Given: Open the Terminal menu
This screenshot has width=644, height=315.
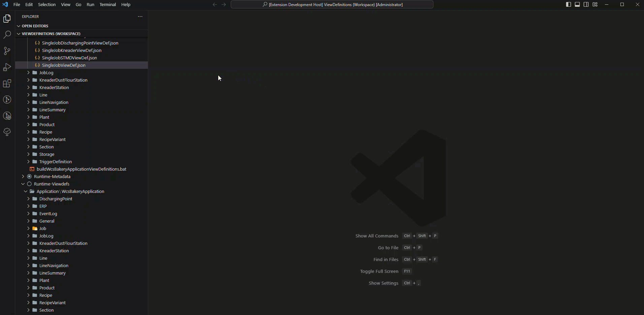Looking at the screenshot, I should pos(107,4).
